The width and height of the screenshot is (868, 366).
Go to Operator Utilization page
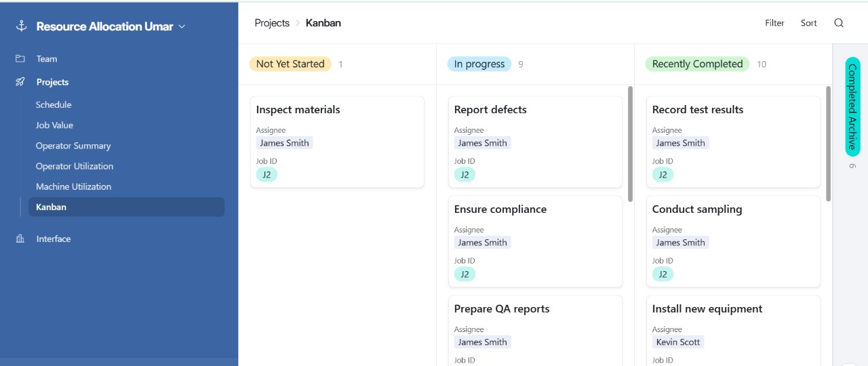[x=75, y=166]
